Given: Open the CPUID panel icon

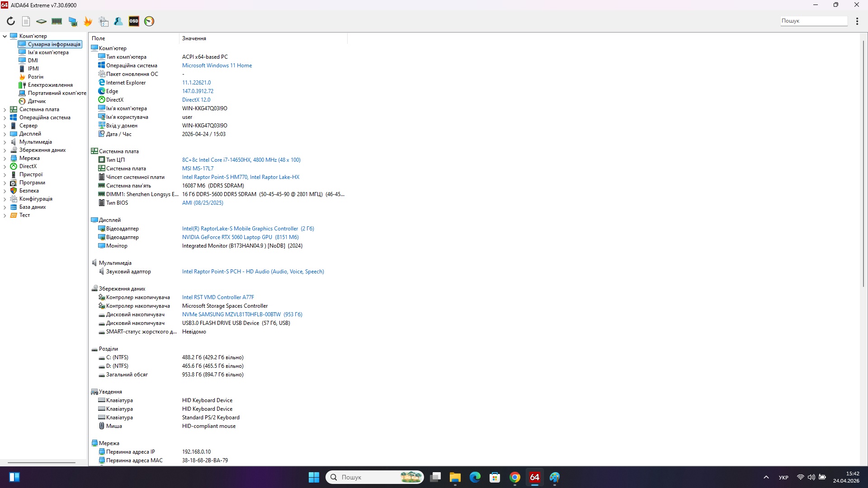Looking at the screenshot, I should pyautogui.click(x=41, y=21).
